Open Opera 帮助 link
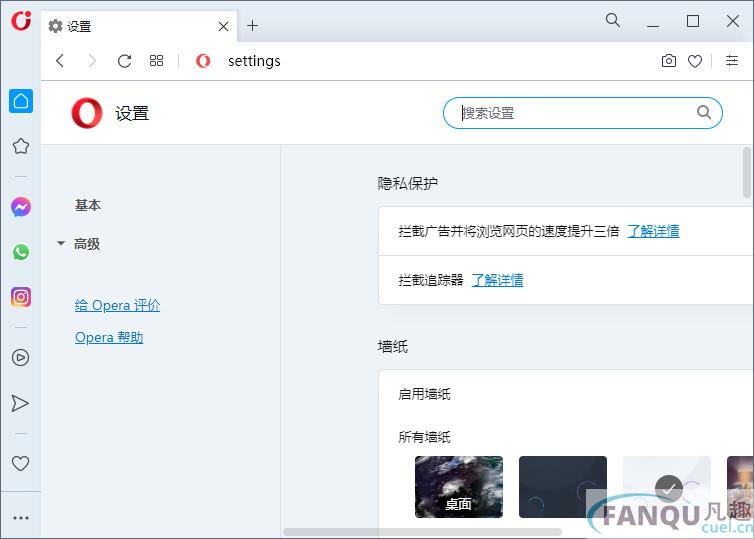The height and width of the screenshot is (539, 754). coord(109,337)
